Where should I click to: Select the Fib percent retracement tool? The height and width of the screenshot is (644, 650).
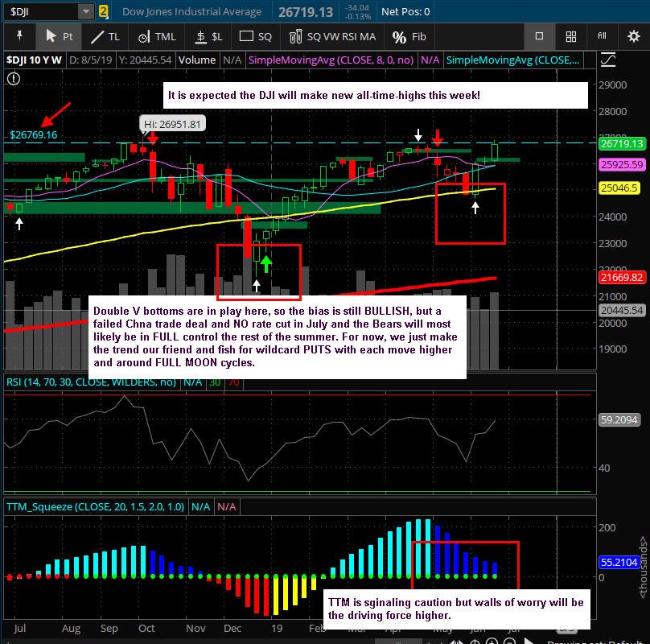(409, 36)
